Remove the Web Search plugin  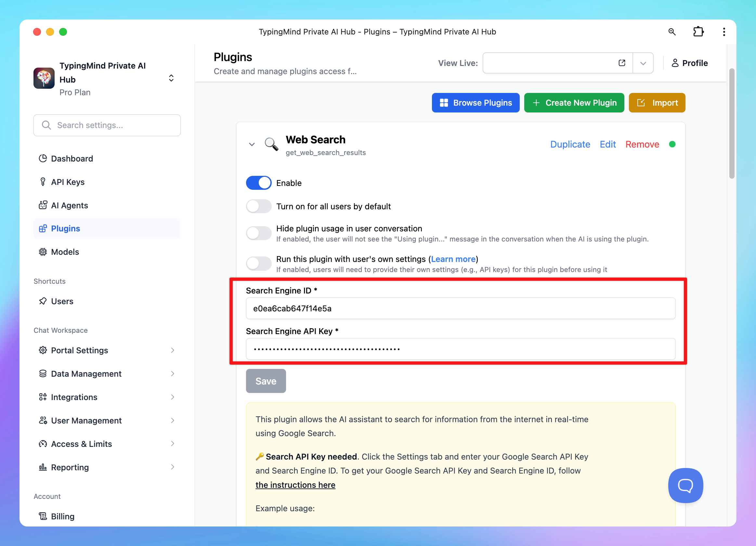(642, 144)
